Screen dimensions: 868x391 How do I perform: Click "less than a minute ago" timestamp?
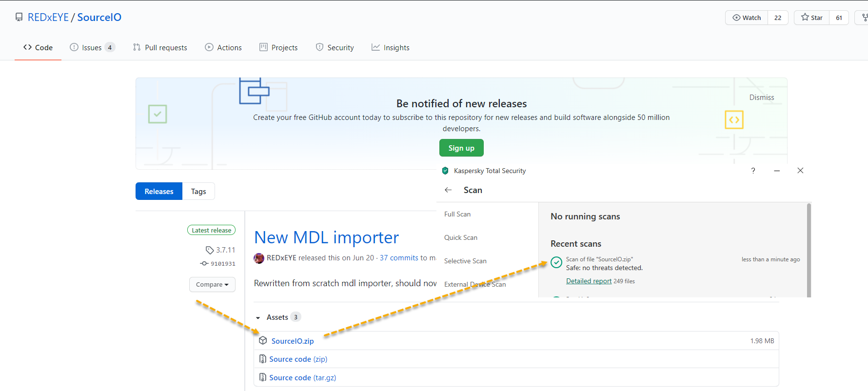(771, 259)
